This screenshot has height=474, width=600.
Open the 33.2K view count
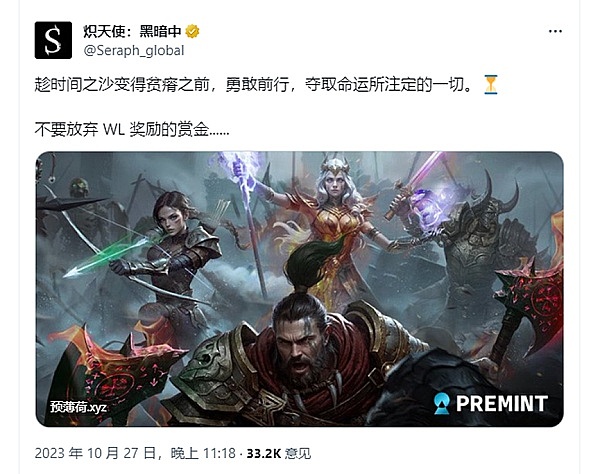click(279, 453)
